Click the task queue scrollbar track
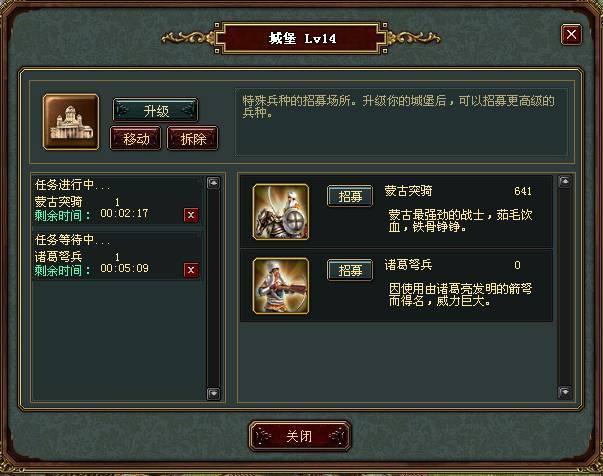This screenshot has width=603, height=476. click(213, 288)
